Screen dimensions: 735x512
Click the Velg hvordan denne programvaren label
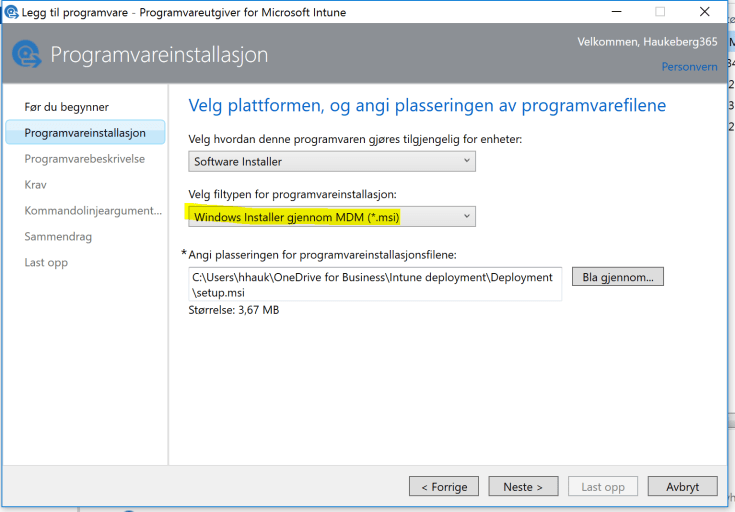click(x=355, y=139)
